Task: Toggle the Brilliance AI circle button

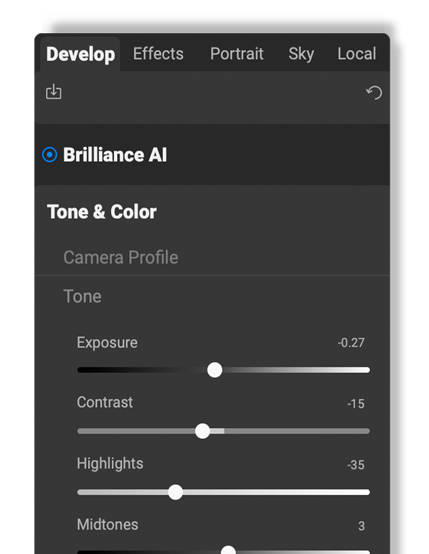Action: (x=49, y=155)
